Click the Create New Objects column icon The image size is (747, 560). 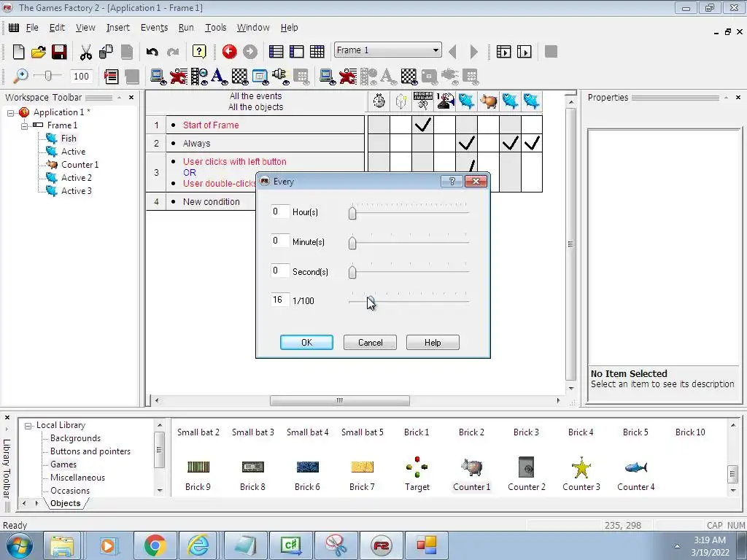[401, 101]
